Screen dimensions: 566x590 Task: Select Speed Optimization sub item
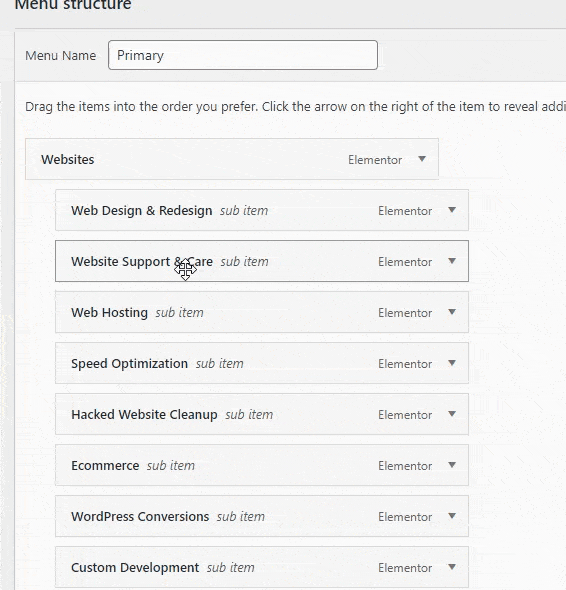click(x=262, y=363)
